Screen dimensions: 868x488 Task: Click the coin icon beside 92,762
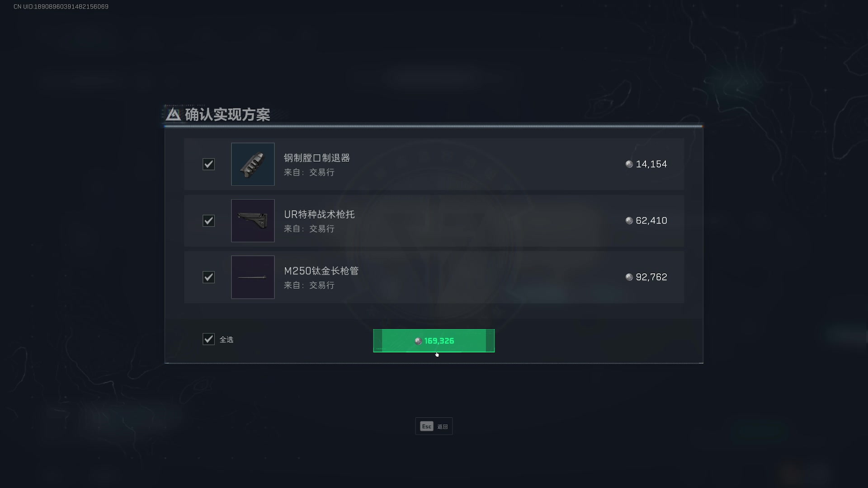[x=629, y=277]
